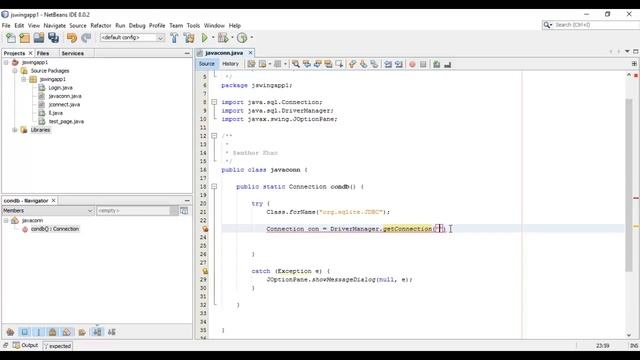This screenshot has width=640, height=360.
Task: Select test_page.java in project tree
Action: tap(66, 122)
